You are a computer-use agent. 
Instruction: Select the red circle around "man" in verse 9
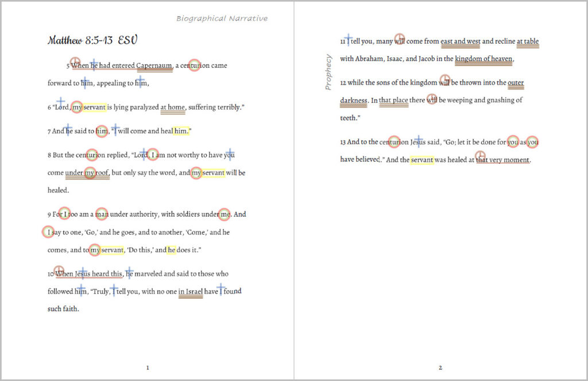pyautogui.click(x=102, y=214)
